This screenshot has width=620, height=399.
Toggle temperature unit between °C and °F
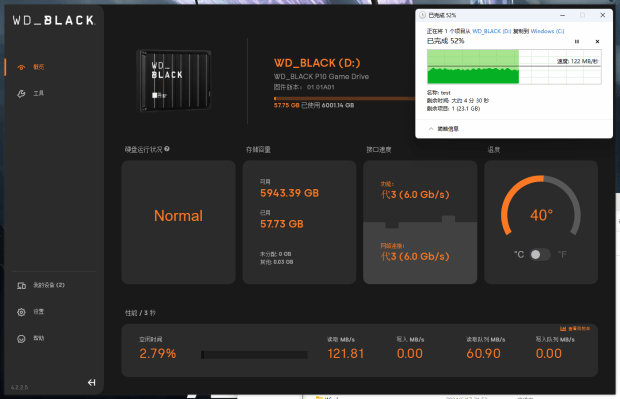(x=540, y=254)
